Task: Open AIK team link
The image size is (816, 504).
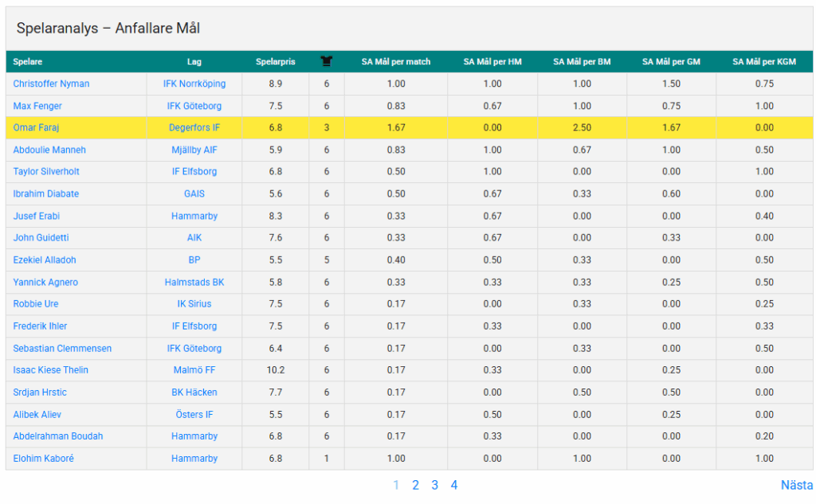Action: 194,238
